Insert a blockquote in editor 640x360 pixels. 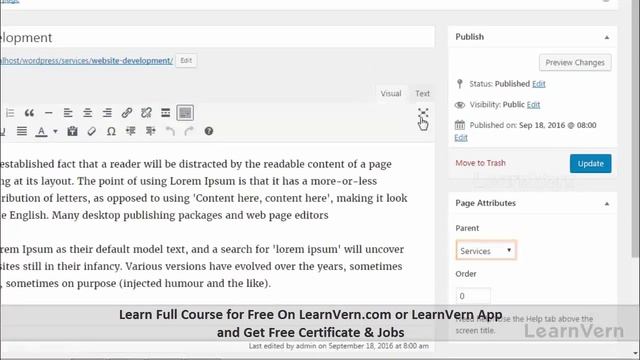coord(29,113)
